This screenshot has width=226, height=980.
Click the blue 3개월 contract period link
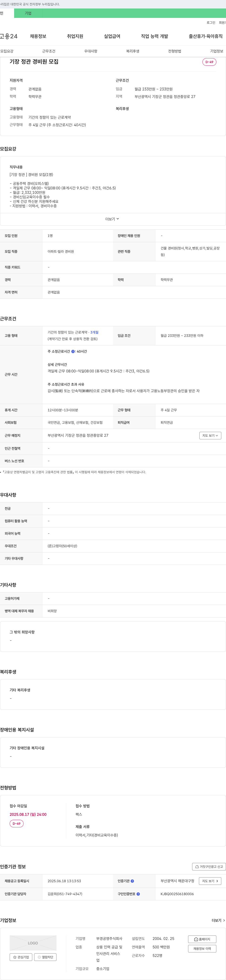[94, 332]
